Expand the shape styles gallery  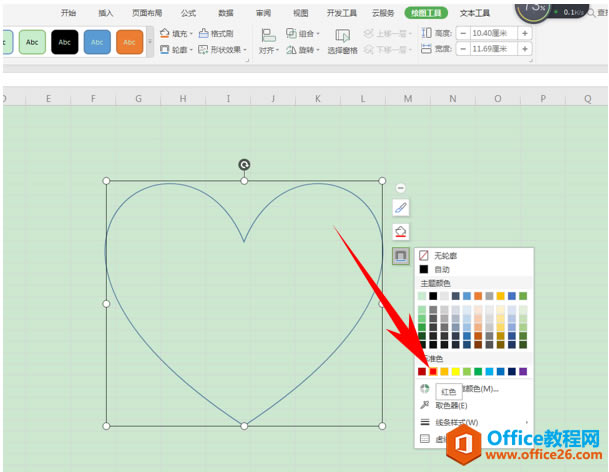click(150, 41)
